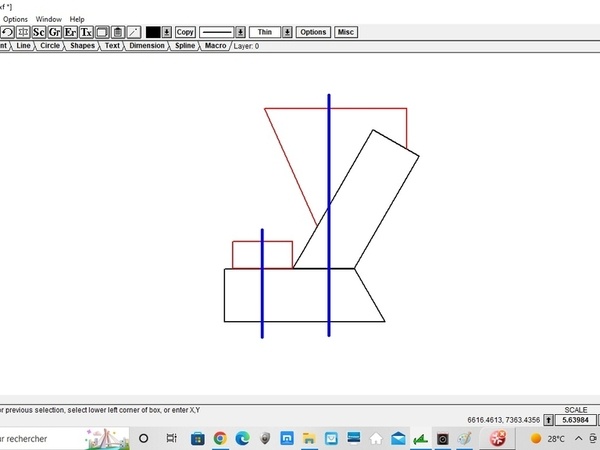Open Google Chrome from the taskbar

pos(220,438)
